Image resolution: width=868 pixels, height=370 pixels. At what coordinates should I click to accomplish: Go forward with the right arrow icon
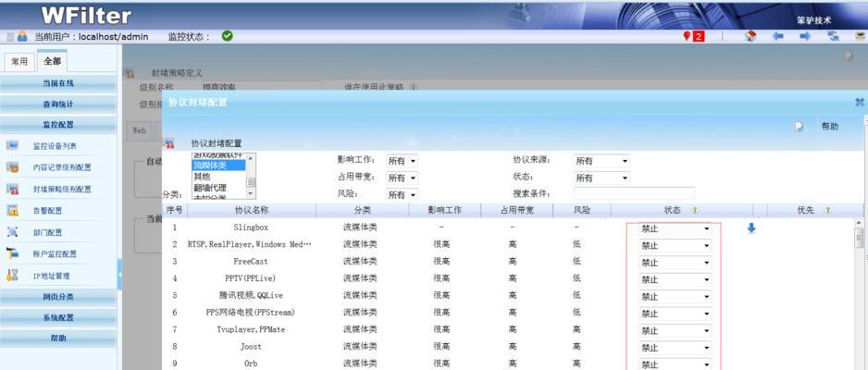point(805,36)
